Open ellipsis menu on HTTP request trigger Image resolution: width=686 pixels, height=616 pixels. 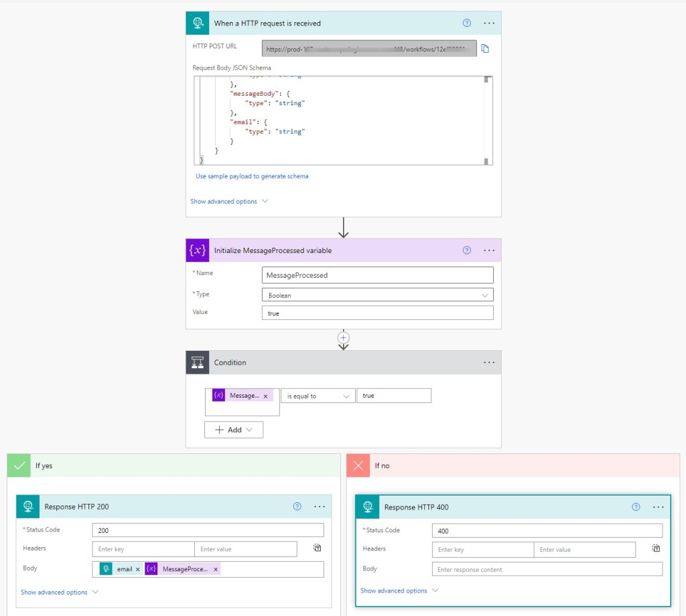pyautogui.click(x=489, y=23)
